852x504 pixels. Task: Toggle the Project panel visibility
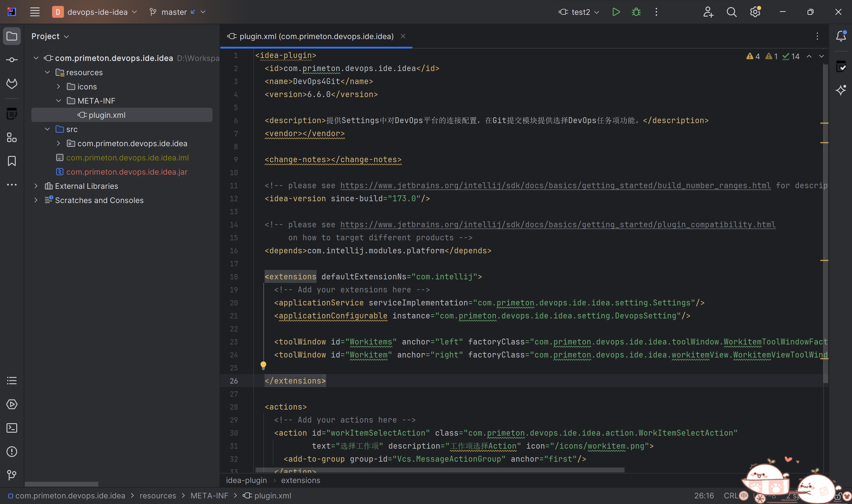coord(12,36)
